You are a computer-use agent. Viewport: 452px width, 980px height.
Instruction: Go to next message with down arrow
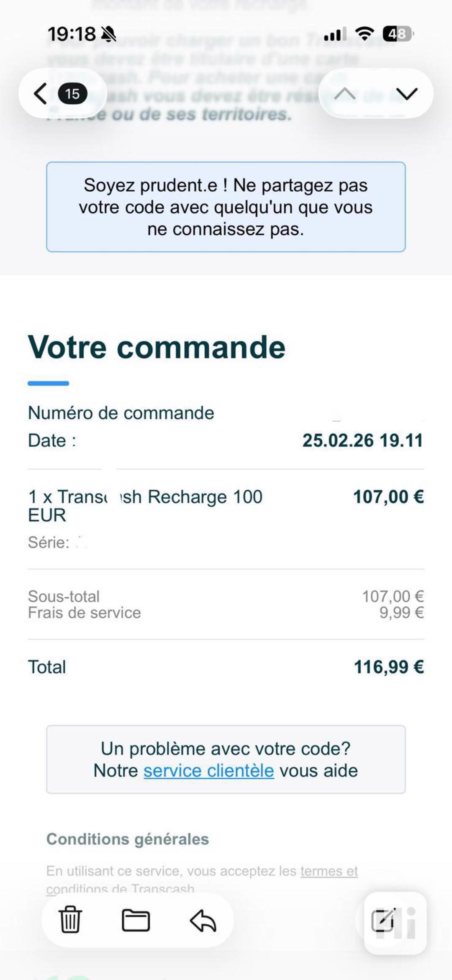pos(406,93)
